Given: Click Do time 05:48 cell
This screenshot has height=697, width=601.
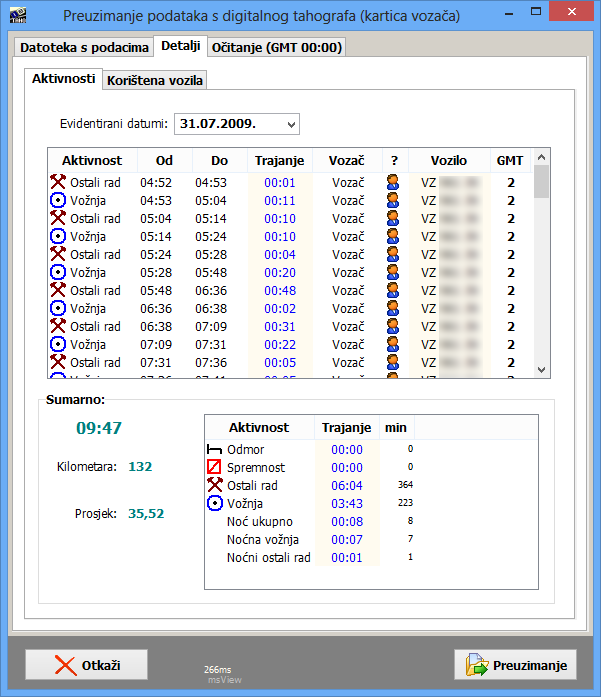Looking at the screenshot, I should point(211,272).
